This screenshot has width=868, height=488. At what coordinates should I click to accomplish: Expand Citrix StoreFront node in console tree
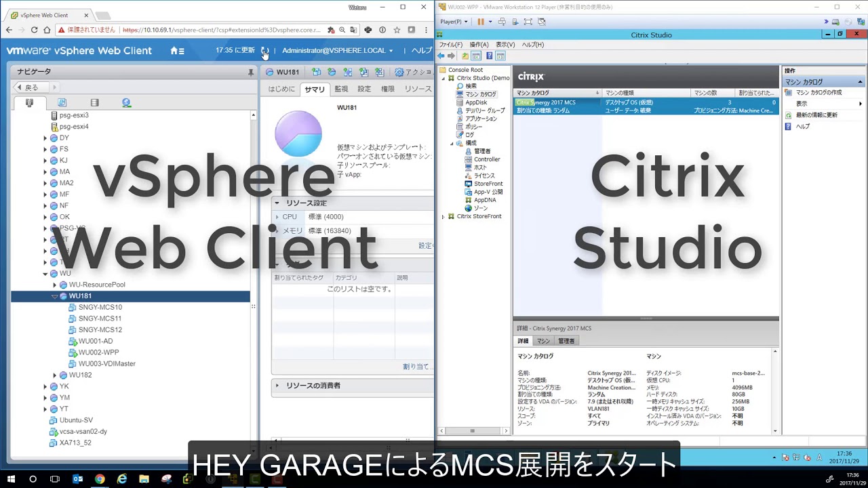[x=443, y=217]
